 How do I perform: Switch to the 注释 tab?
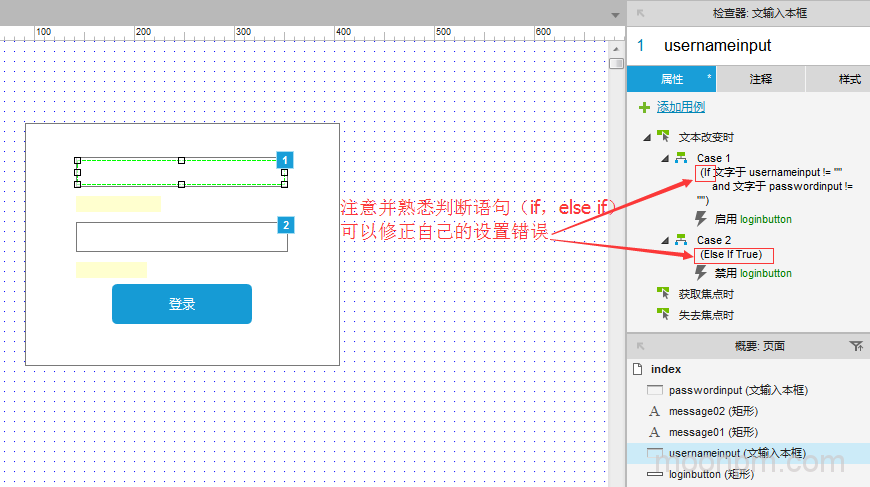pos(760,79)
